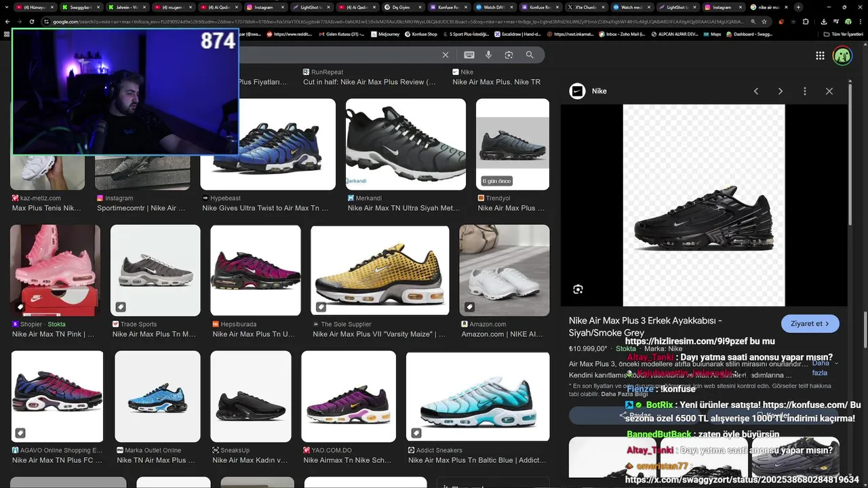Open the Varsity Maize yellow shoe image
The width and height of the screenshot is (868, 488).
point(380,270)
